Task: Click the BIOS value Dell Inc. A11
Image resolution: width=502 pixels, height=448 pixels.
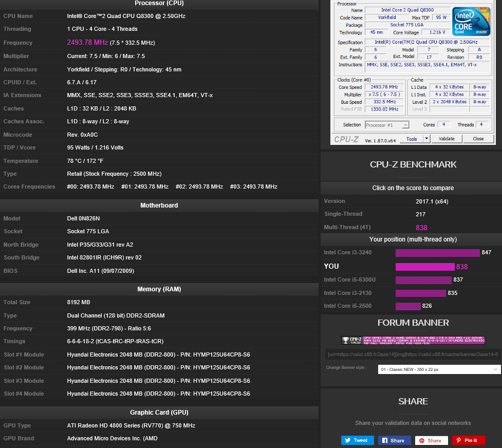Action: (101, 271)
